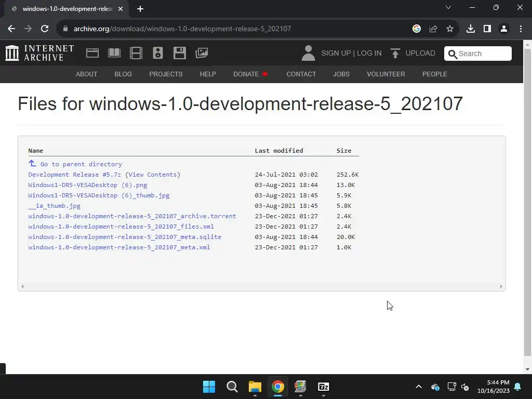The width and height of the screenshot is (532, 399).
Task: Click the LOG IN link
Action: 369,54
